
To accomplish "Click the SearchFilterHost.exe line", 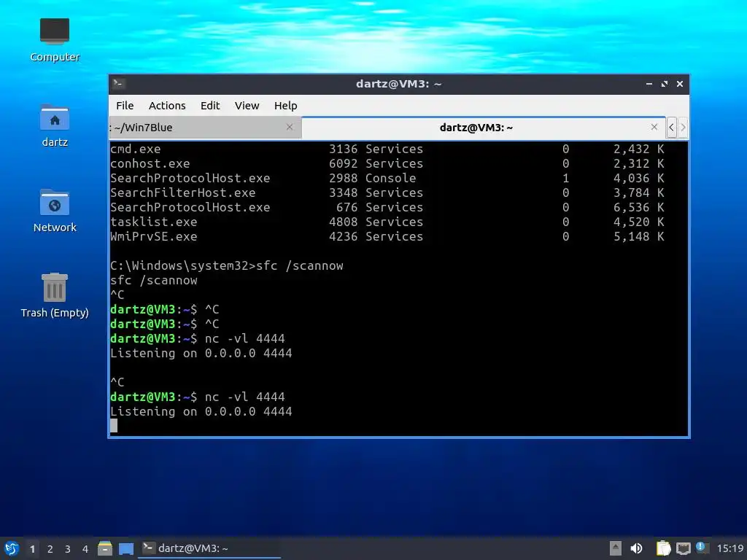I will coord(387,192).
